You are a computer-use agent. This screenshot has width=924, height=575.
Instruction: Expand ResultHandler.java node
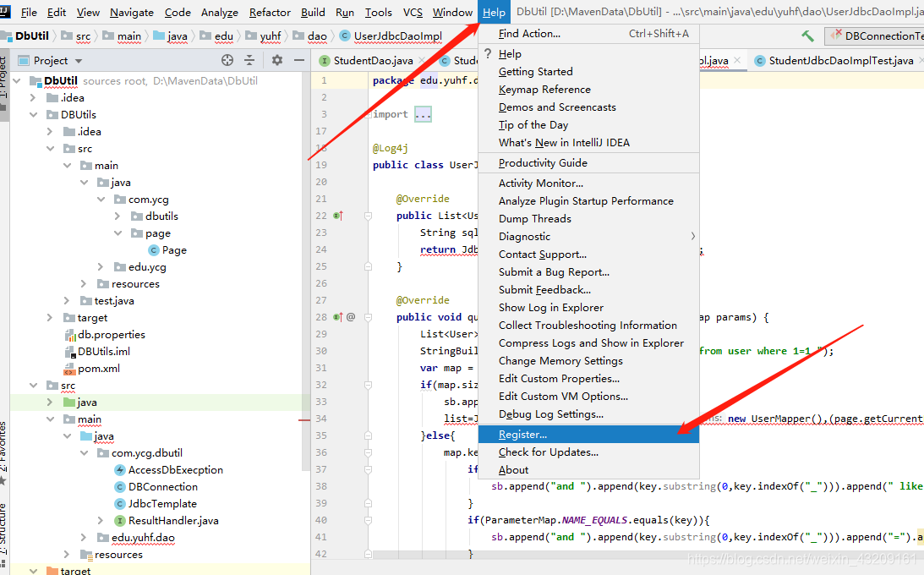click(x=101, y=521)
